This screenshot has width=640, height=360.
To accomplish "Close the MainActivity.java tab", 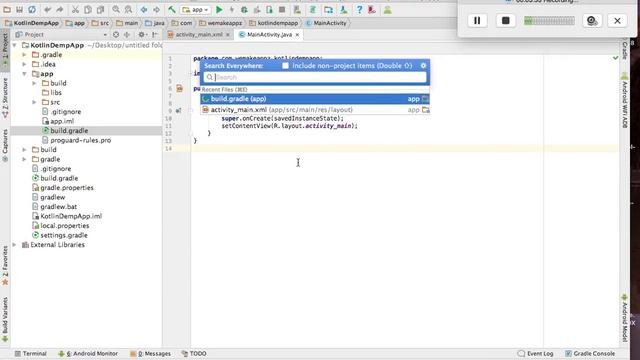I will 297,35.
